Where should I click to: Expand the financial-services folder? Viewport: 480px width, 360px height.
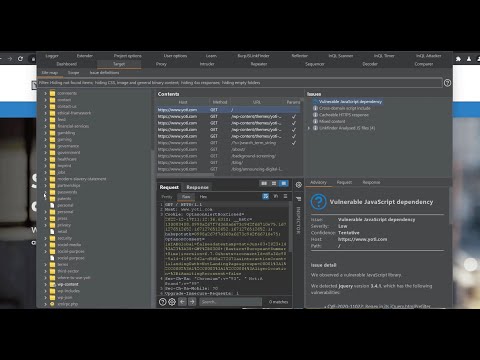[x=46, y=126]
